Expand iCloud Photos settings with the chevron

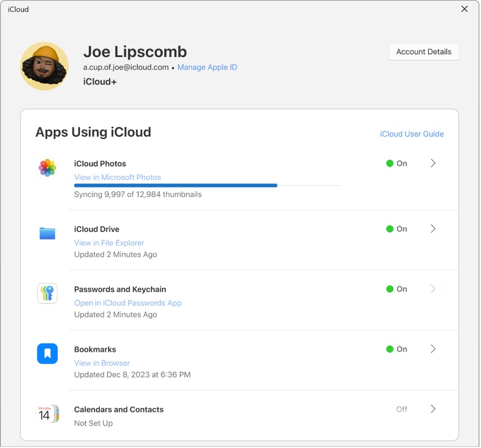click(x=433, y=163)
